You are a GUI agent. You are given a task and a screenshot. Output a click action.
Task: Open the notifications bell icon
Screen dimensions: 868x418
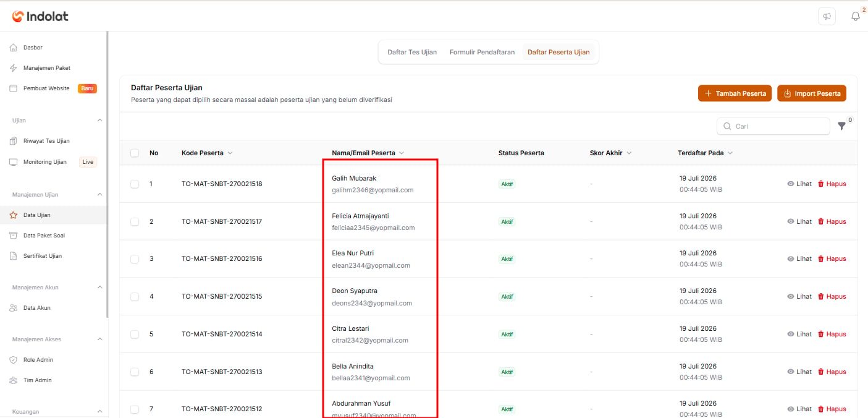click(856, 17)
